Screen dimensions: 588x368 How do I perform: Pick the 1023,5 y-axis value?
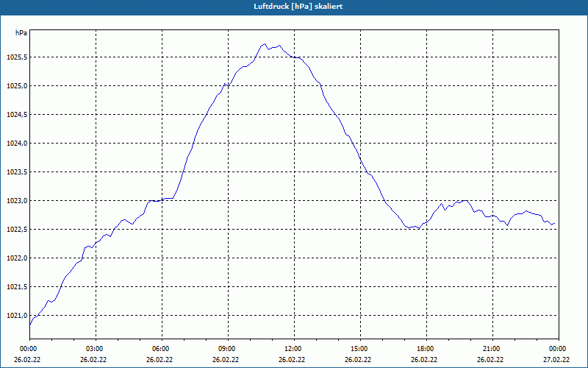17,172
